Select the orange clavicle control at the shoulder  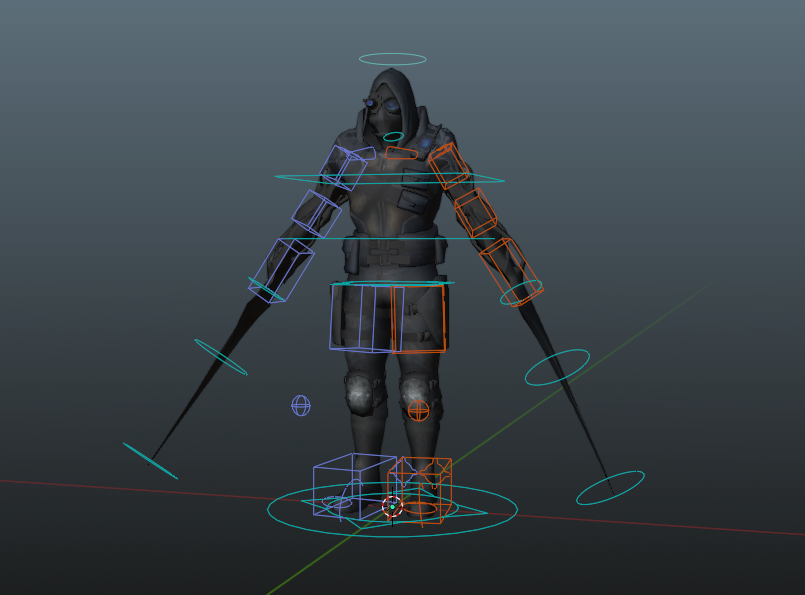(x=401, y=153)
